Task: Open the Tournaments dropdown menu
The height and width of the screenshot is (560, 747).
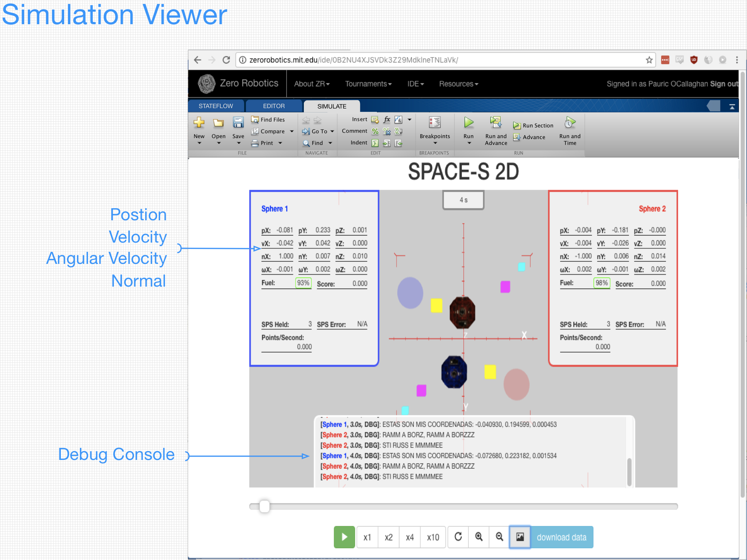Action: 368,84
